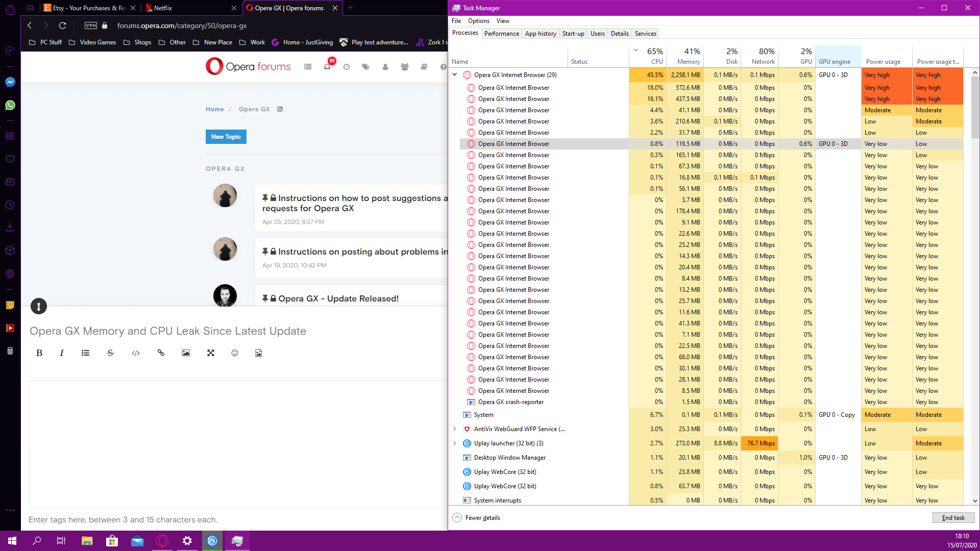Open the Shops bookmarks folder

[x=137, y=42]
